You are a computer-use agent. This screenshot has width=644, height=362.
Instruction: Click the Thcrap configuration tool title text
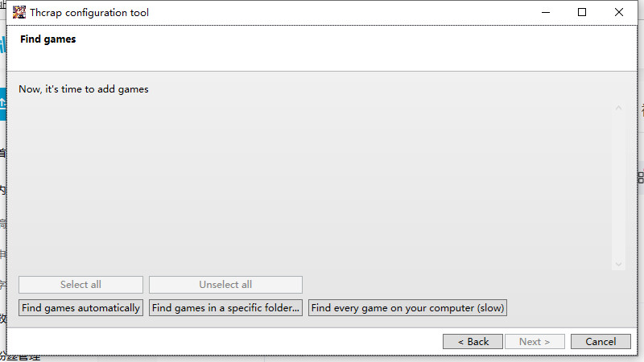(89, 13)
